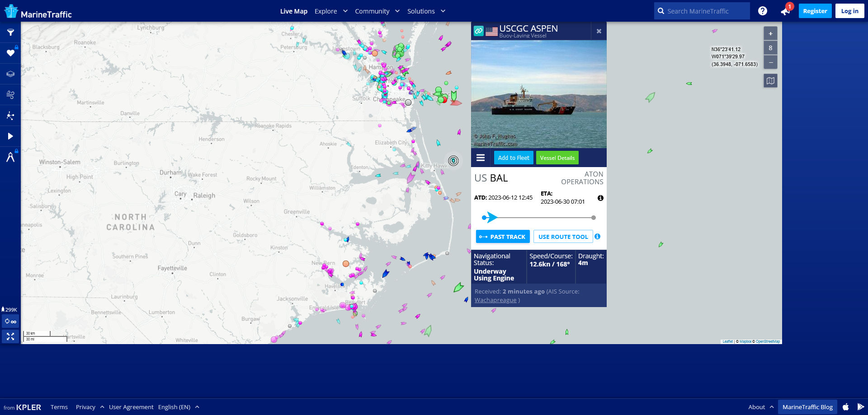Click the MarineTraffic logo
Viewport: 868px width, 415px height.
click(38, 11)
